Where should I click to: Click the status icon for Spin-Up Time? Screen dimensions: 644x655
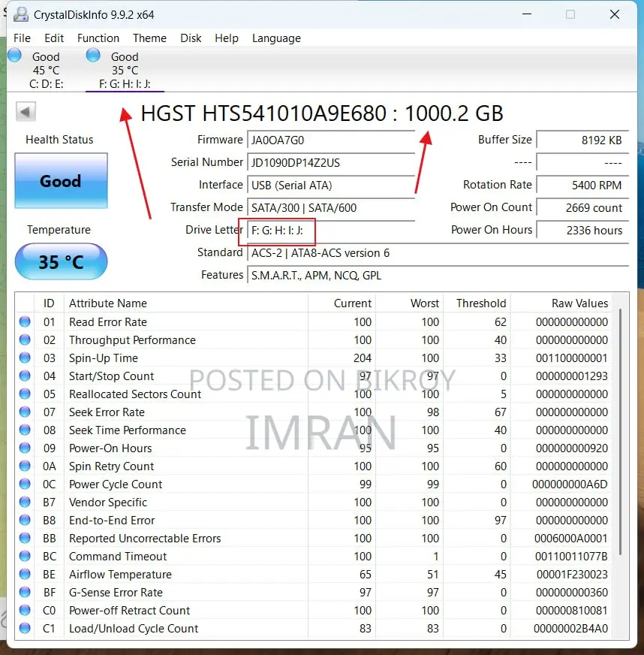click(x=25, y=357)
